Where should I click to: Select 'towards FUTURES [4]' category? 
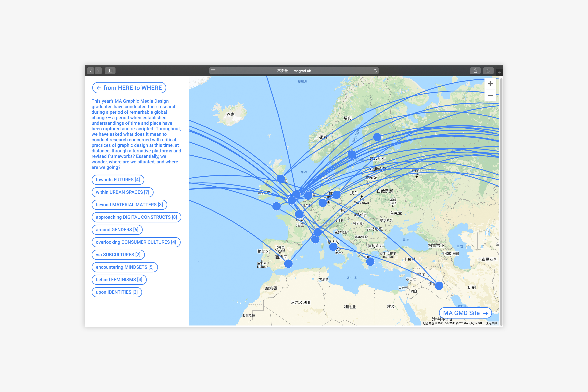[118, 180]
